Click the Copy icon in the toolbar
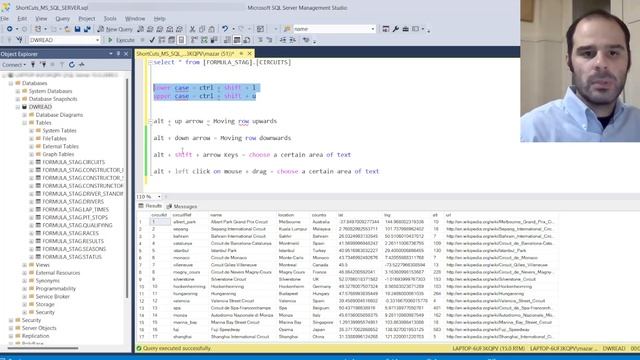The image size is (640, 360). pyautogui.click(x=202, y=29)
